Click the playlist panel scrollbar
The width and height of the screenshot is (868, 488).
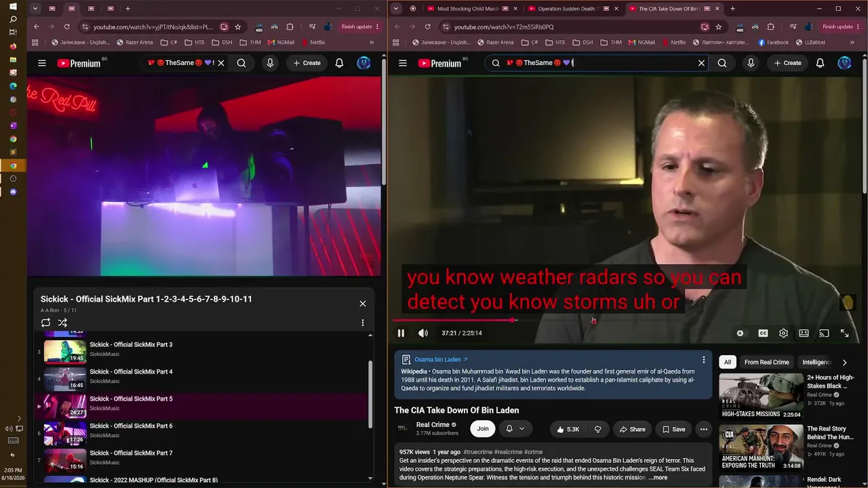point(370,394)
